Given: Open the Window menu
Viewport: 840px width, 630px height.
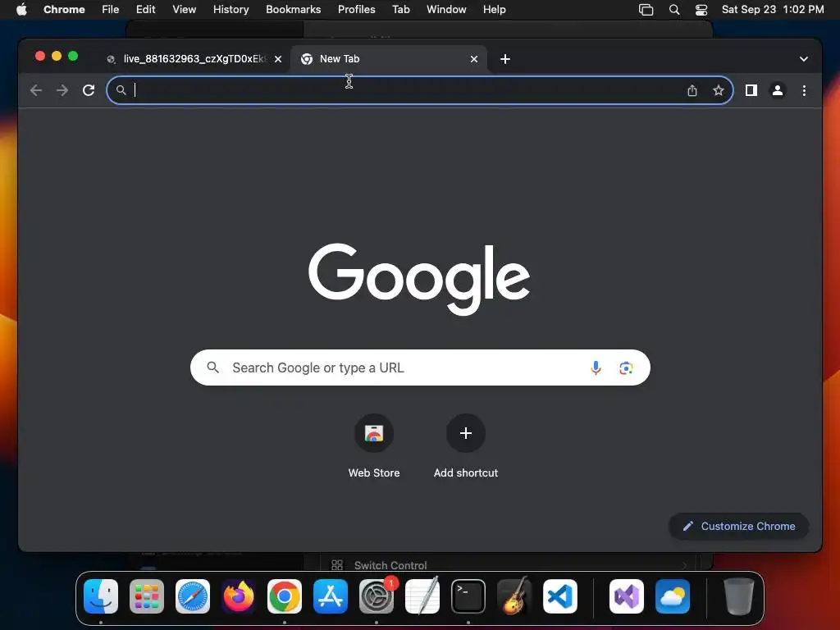Looking at the screenshot, I should [x=446, y=10].
